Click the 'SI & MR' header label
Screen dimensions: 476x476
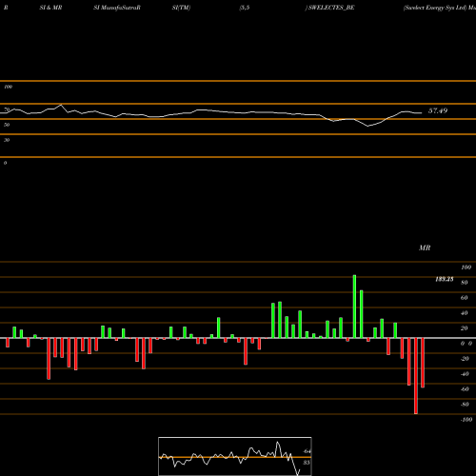click(x=50, y=8)
